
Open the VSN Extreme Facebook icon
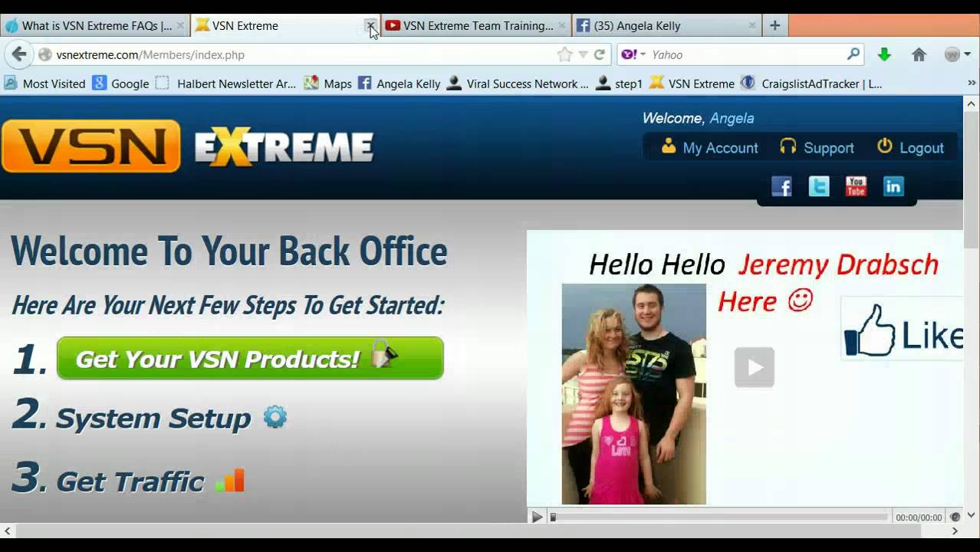tap(781, 186)
